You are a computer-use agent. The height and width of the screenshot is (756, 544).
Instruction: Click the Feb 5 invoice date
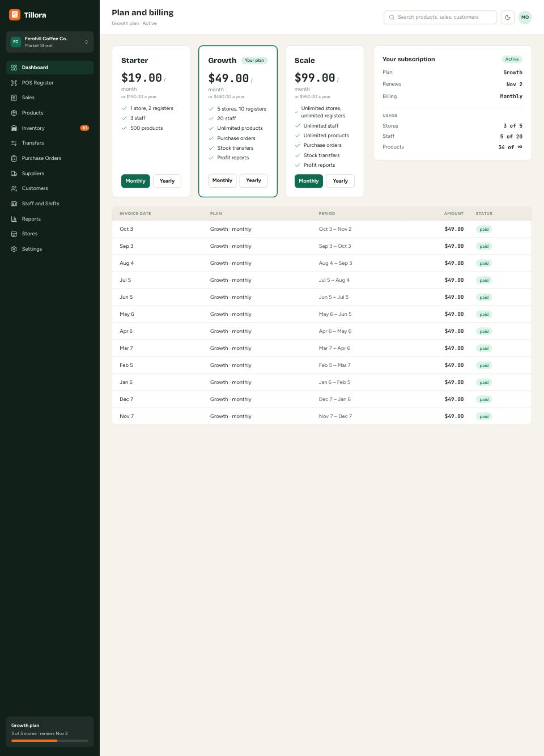pyautogui.click(x=126, y=365)
